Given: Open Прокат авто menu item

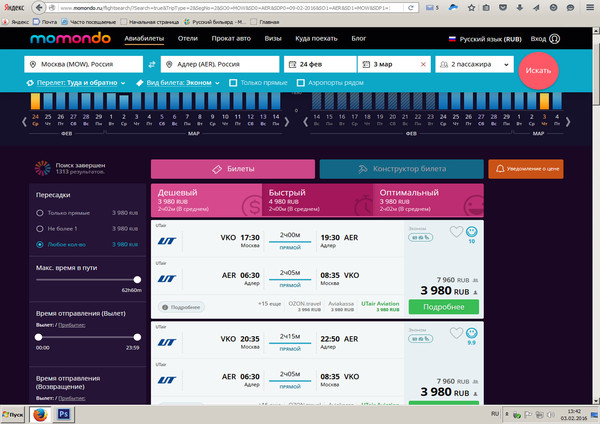Looking at the screenshot, I should [x=231, y=39].
